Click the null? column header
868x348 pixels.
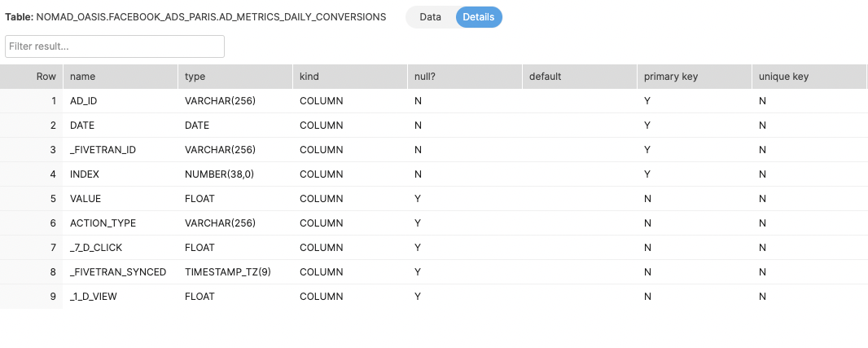[x=422, y=77]
